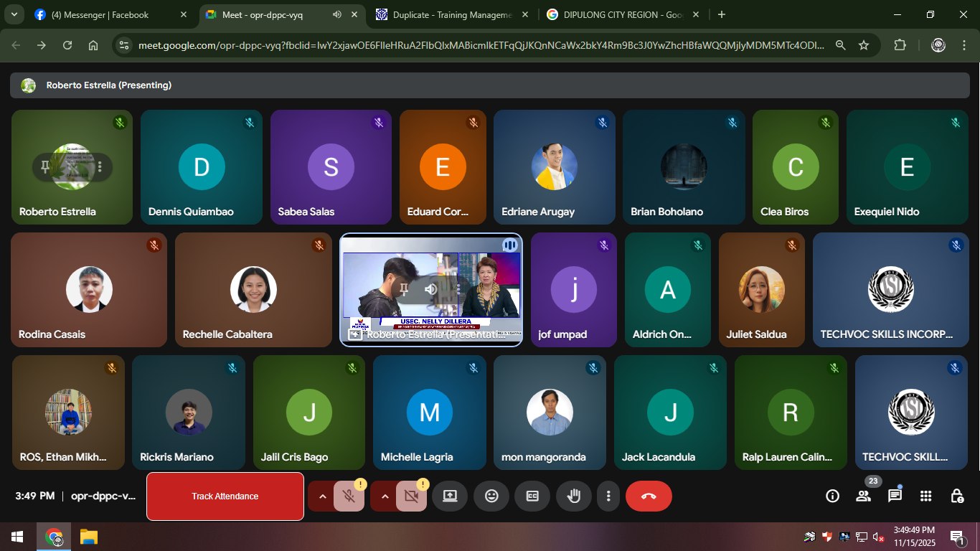This screenshot has width=980, height=551.
Task: Open zoom magnifier icon in address bar
Action: (x=840, y=45)
